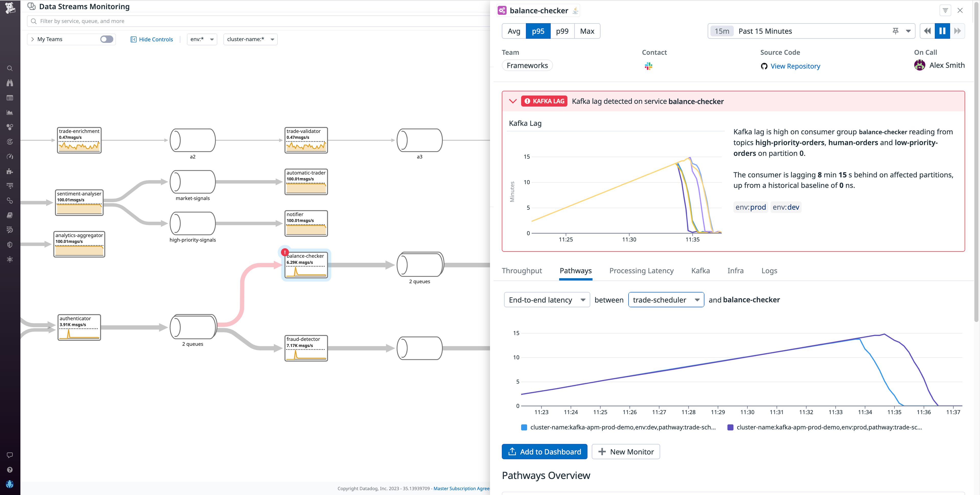
Task: Click the env:dev legend color swatch
Action: click(x=524, y=427)
